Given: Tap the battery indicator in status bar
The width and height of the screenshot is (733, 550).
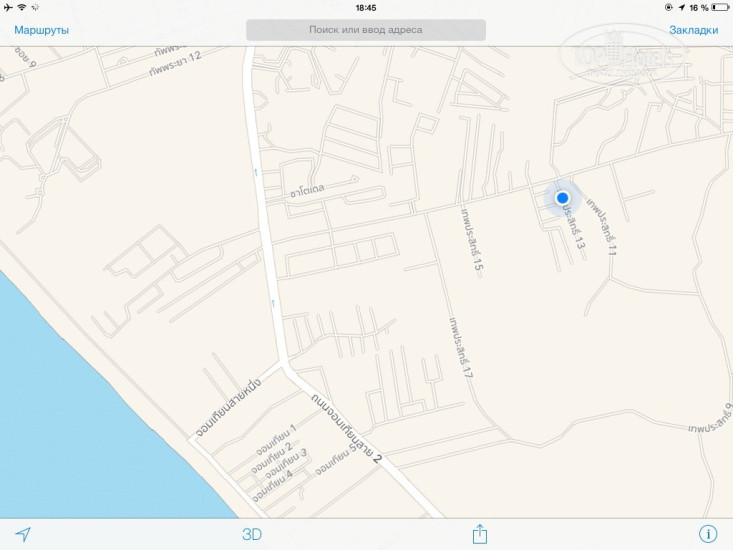Looking at the screenshot, I should [x=719, y=7].
